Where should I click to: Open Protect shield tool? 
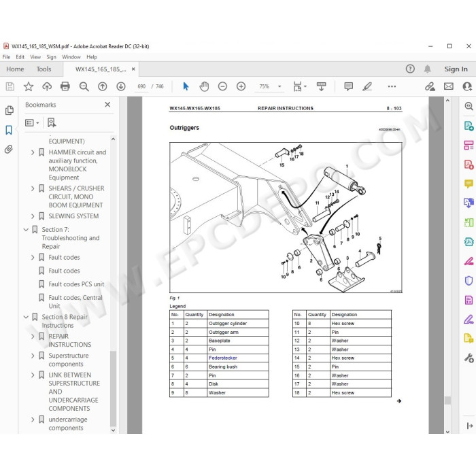tap(469, 280)
